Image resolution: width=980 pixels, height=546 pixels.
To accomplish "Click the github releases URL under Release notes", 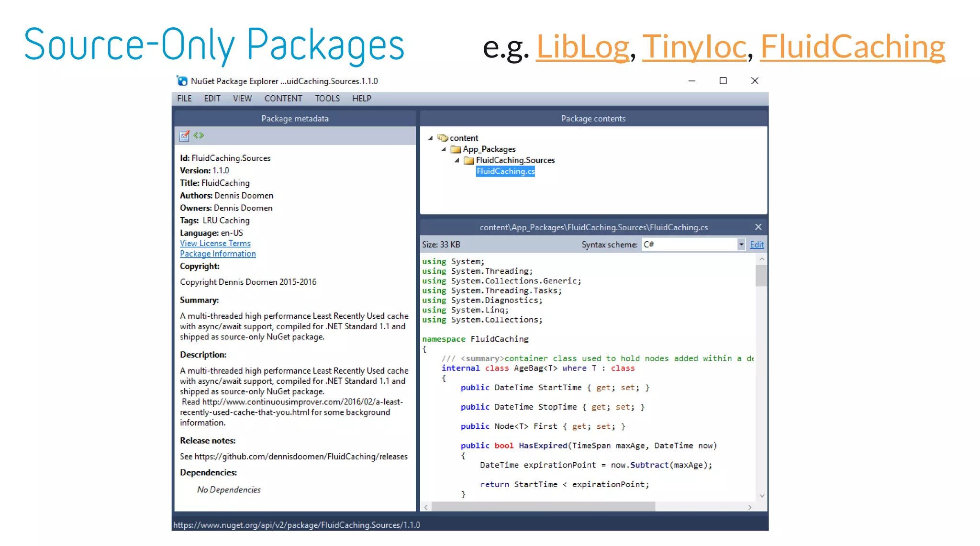I will click(301, 457).
